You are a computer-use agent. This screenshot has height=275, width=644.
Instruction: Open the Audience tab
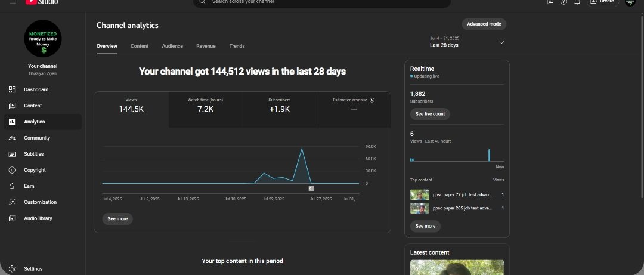(172, 46)
